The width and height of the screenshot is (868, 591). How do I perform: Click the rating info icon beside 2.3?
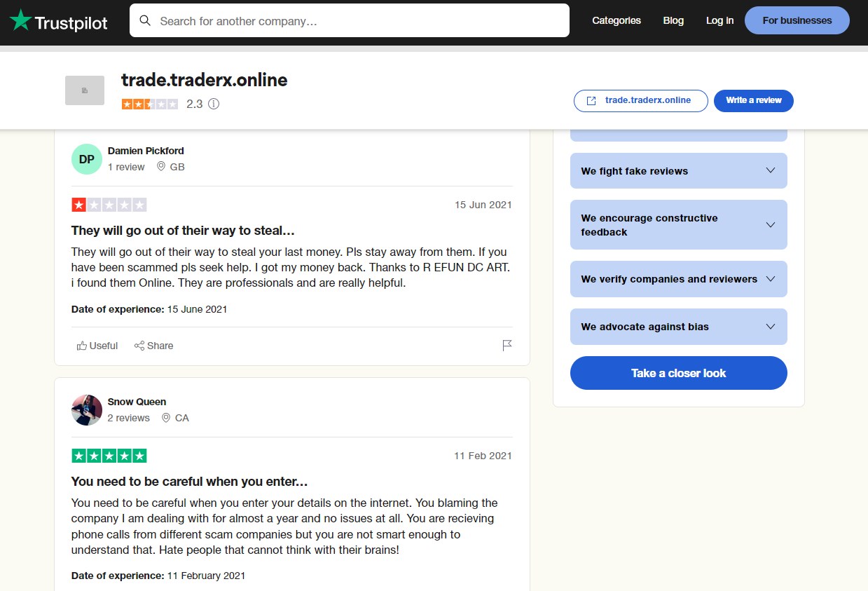pyautogui.click(x=213, y=104)
